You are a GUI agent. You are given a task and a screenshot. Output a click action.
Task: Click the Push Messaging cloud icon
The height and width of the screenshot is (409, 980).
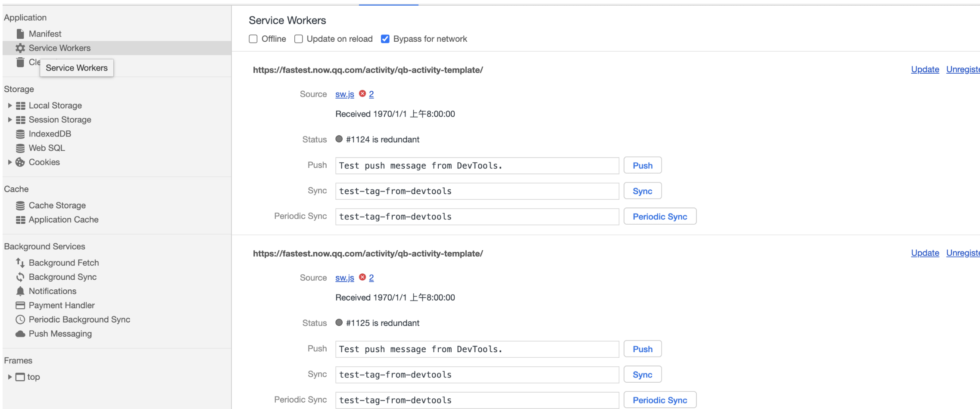pyautogui.click(x=20, y=334)
